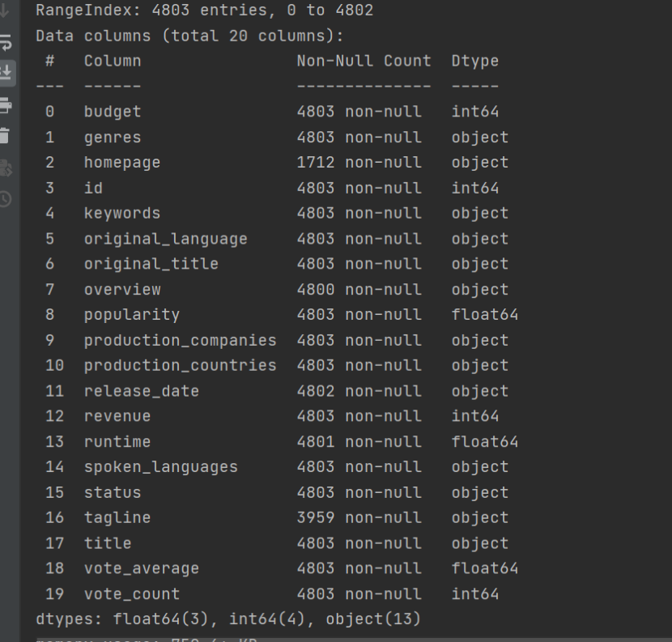Click the 'original_language' column name
The width and height of the screenshot is (672, 642).
pyautogui.click(x=165, y=239)
